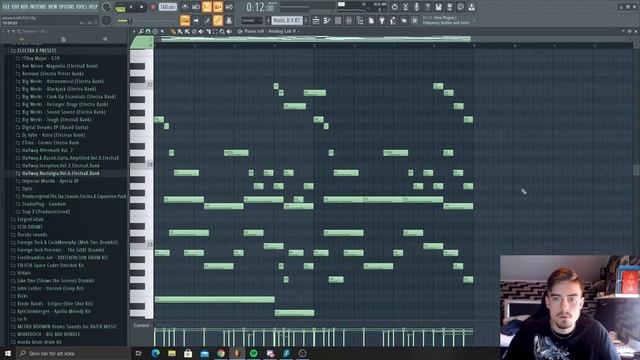Click the master volume knob
This screenshot has height=360, width=640.
pos(107,7)
